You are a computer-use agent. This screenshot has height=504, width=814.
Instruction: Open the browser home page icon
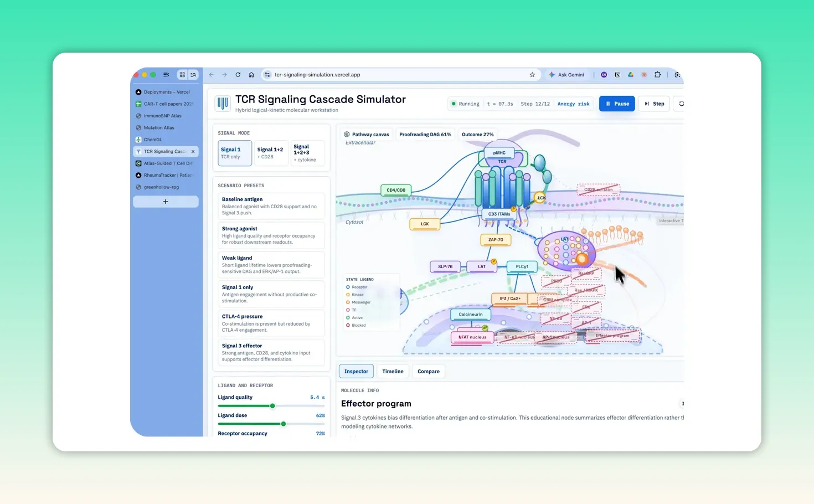(251, 75)
